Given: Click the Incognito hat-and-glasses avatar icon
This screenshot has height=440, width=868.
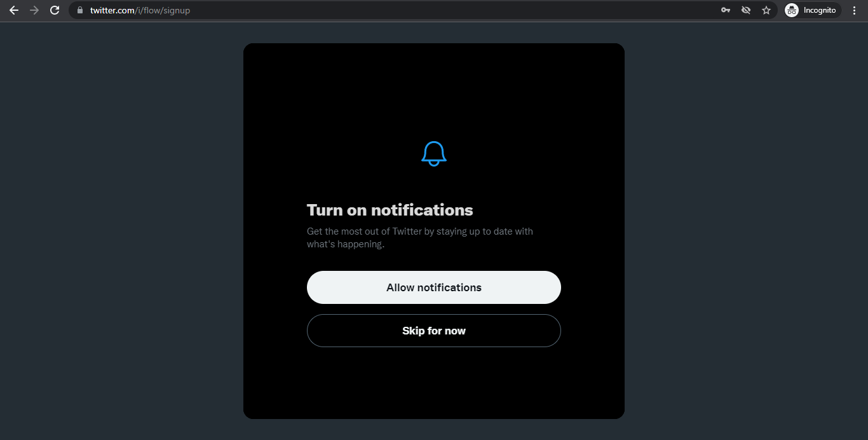Looking at the screenshot, I should pos(792,10).
